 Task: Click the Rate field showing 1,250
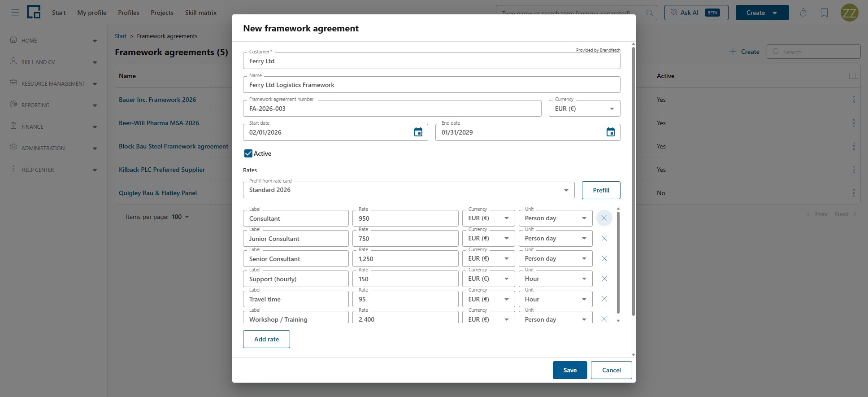[405, 259]
